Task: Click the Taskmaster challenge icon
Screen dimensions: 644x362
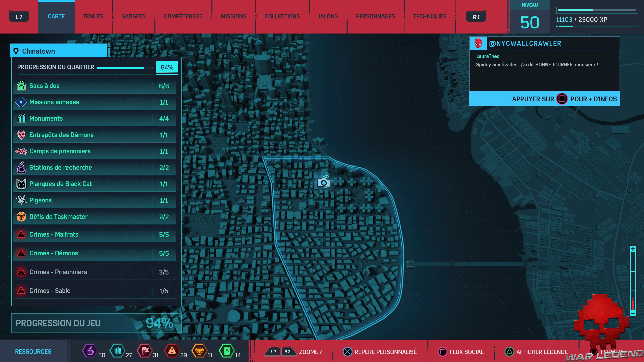Action: coord(21,217)
